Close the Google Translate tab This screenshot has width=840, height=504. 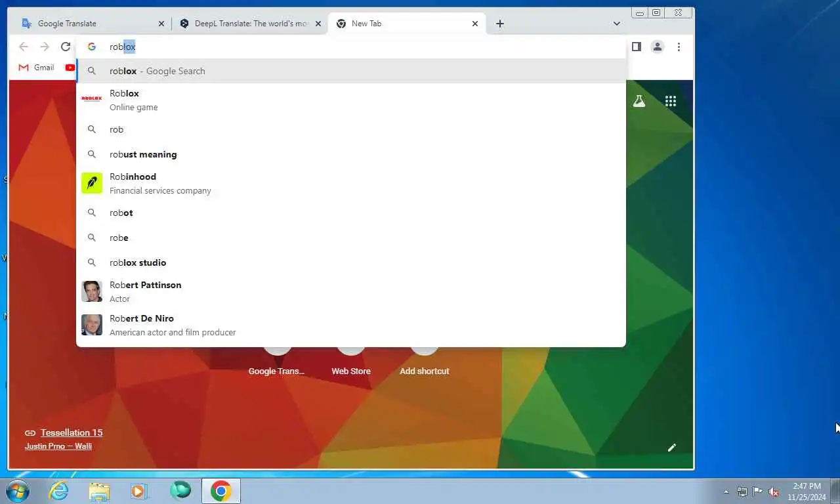[161, 24]
